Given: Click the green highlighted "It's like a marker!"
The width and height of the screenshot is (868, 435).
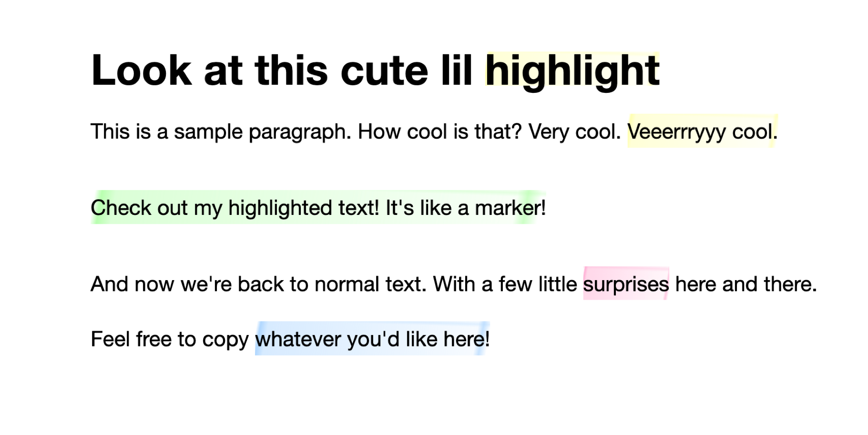Looking at the screenshot, I should pos(466,208).
